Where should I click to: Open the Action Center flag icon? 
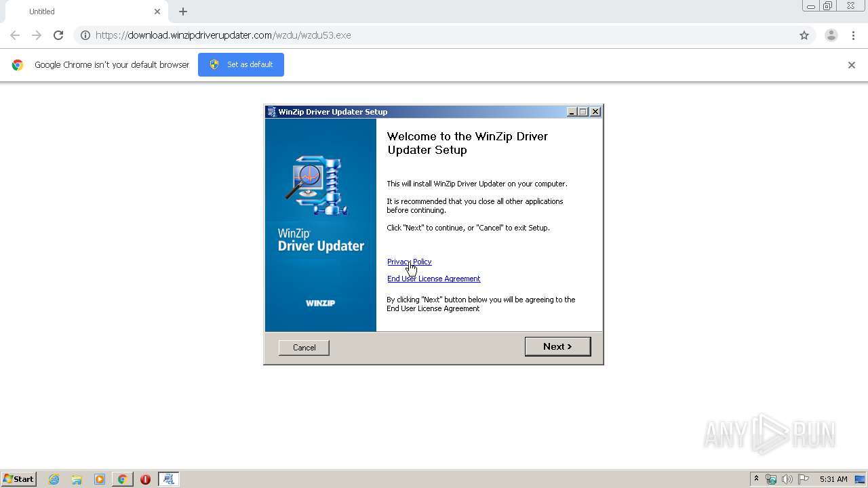804,479
